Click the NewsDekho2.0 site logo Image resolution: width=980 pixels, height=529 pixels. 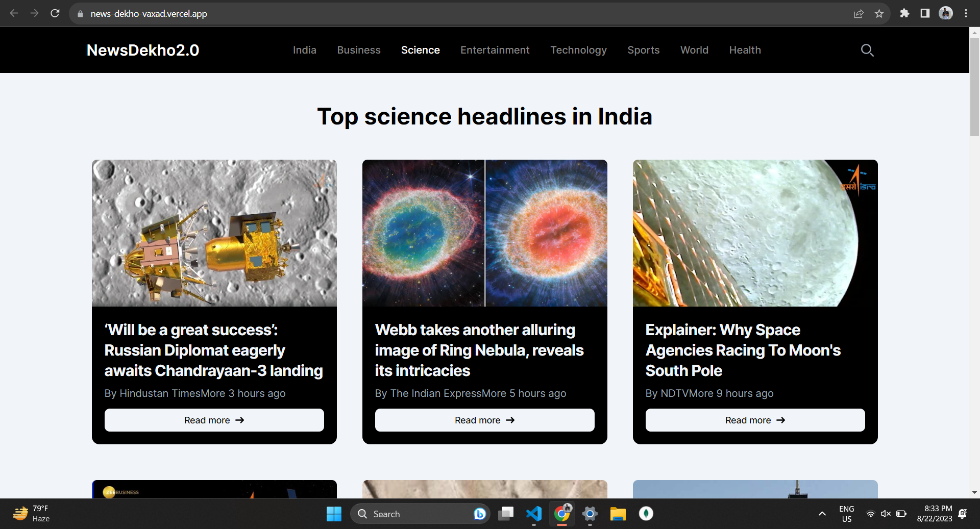pyautogui.click(x=143, y=50)
